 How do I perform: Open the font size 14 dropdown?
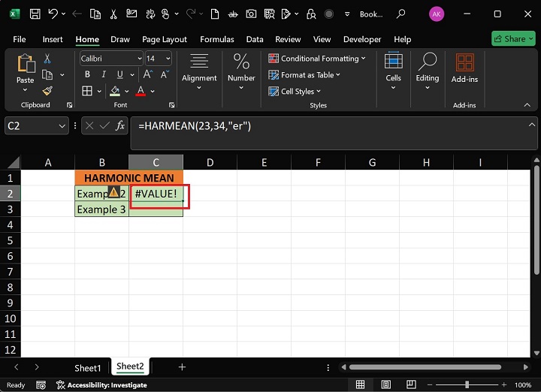point(168,59)
